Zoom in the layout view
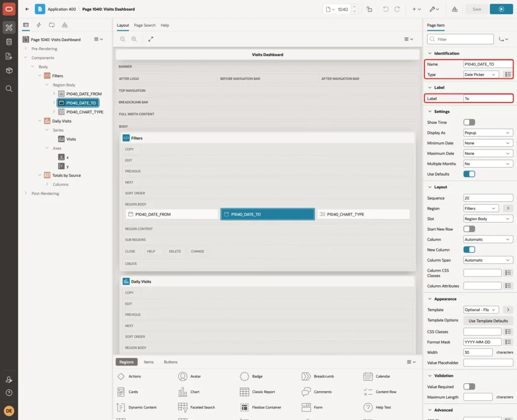The height and width of the screenshot is (420, 517). point(134,39)
